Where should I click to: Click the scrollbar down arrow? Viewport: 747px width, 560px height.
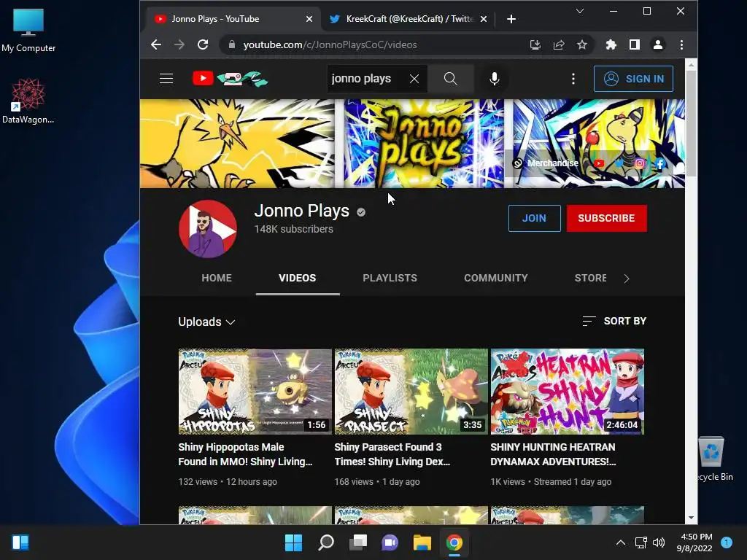tap(691, 518)
